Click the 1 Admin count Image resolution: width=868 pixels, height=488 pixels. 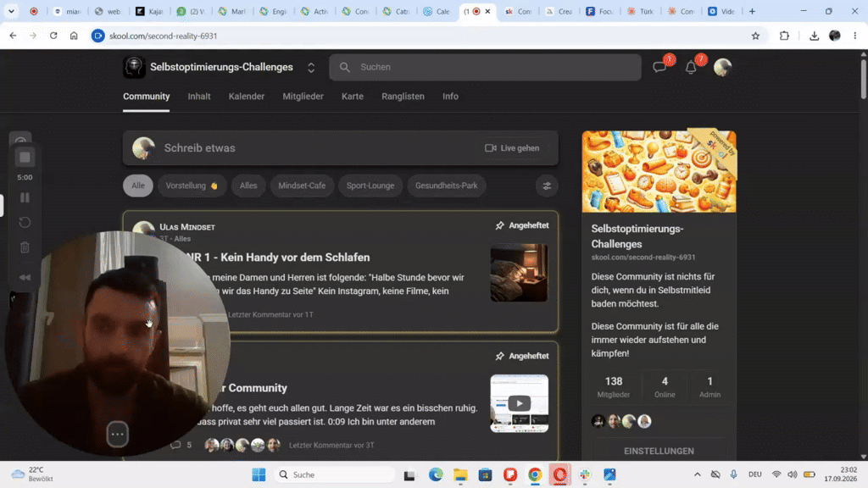(709, 386)
